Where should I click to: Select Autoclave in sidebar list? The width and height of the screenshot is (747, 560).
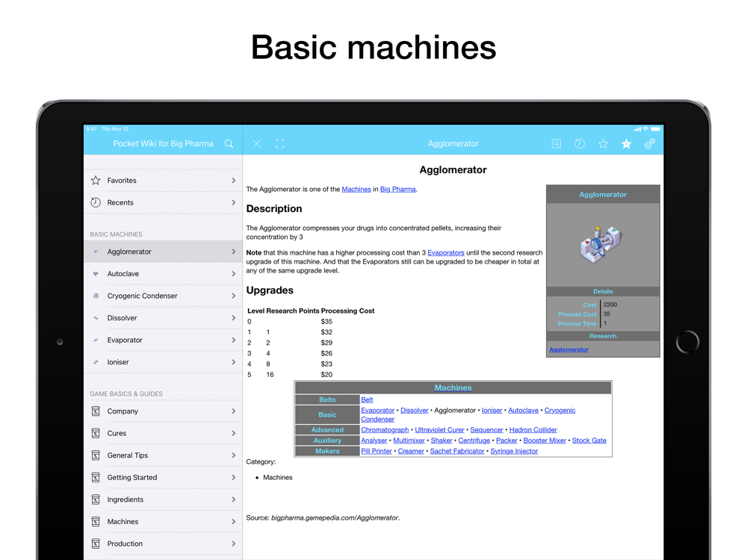point(163,274)
